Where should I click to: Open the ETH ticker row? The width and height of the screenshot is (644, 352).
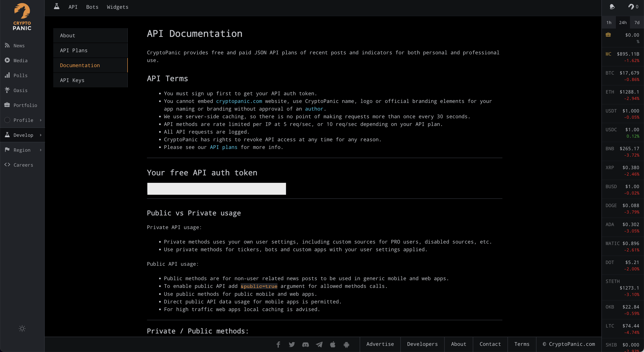pos(622,95)
